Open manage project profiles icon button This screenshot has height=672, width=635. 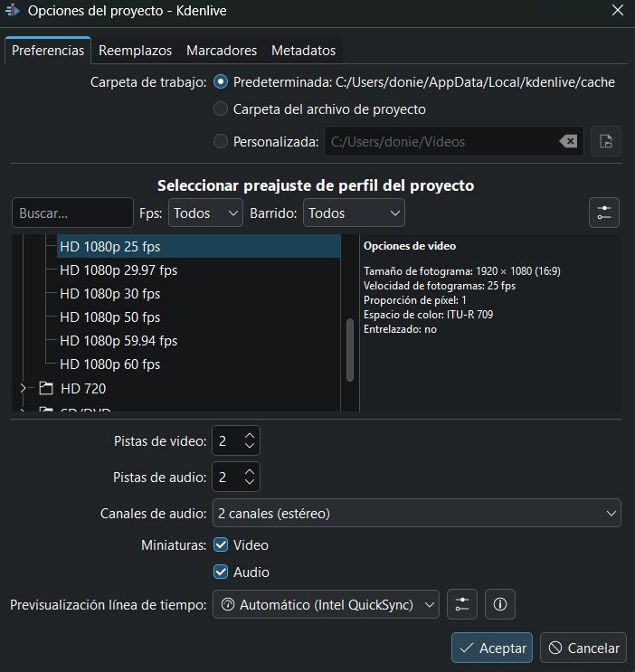click(603, 213)
